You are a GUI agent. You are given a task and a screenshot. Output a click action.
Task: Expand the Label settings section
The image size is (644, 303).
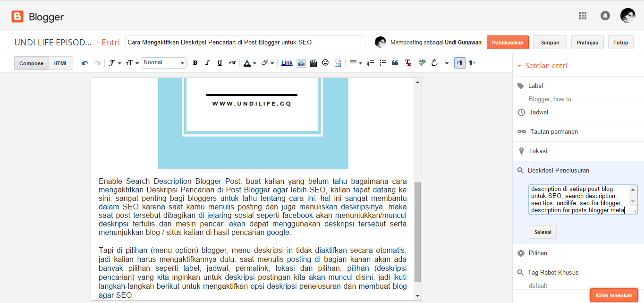(x=578, y=86)
